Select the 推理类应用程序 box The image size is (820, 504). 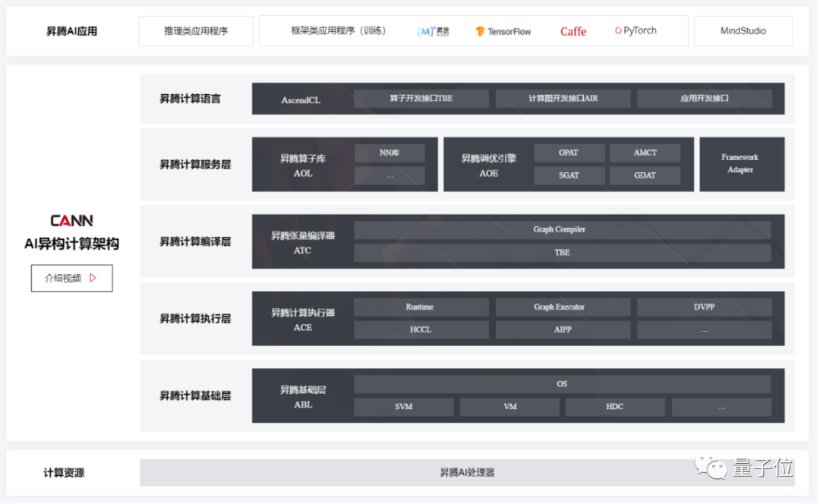click(196, 31)
